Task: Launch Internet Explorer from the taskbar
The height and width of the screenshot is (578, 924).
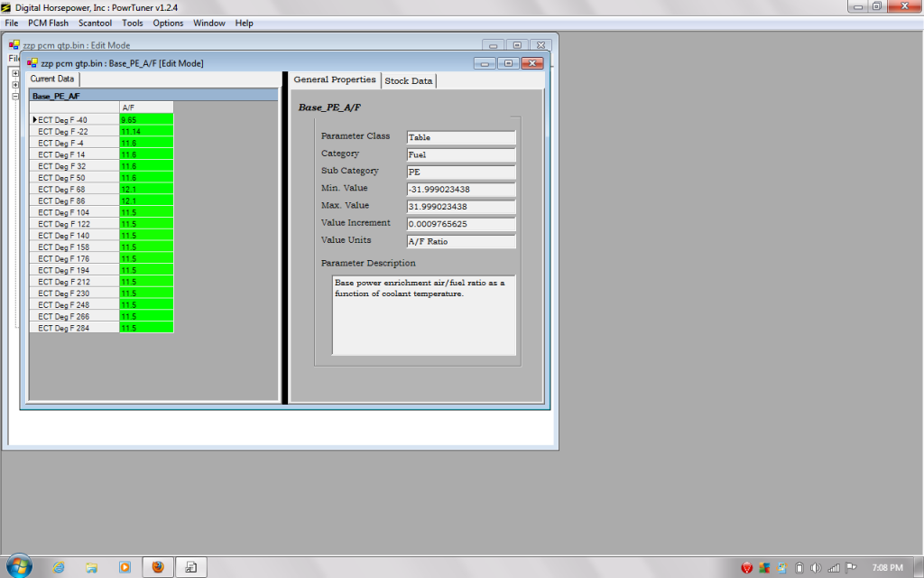Action: click(59, 567)
